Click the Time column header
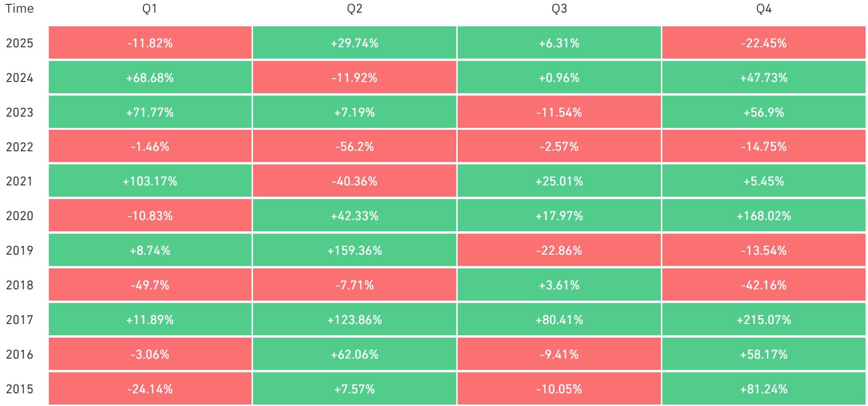Viewport: 868px width, 406px height. pos(20,9)
